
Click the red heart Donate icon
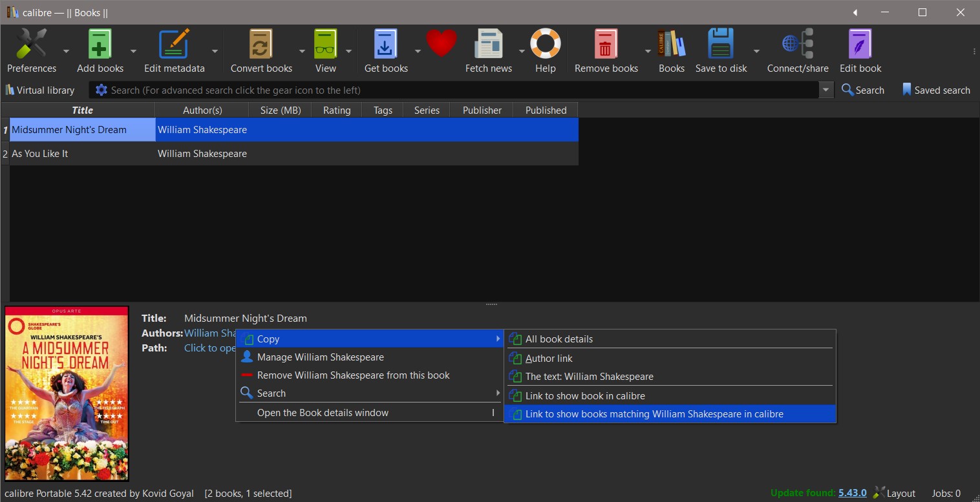(442, 44)
